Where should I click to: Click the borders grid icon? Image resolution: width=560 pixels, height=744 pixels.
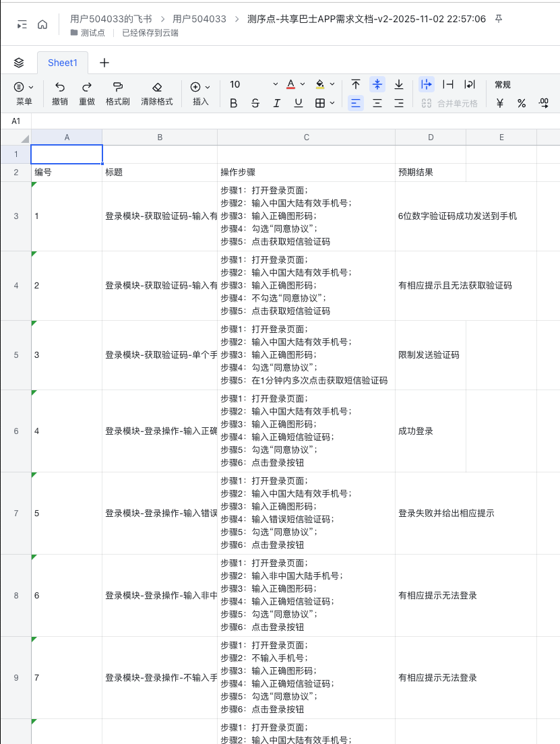320,103
